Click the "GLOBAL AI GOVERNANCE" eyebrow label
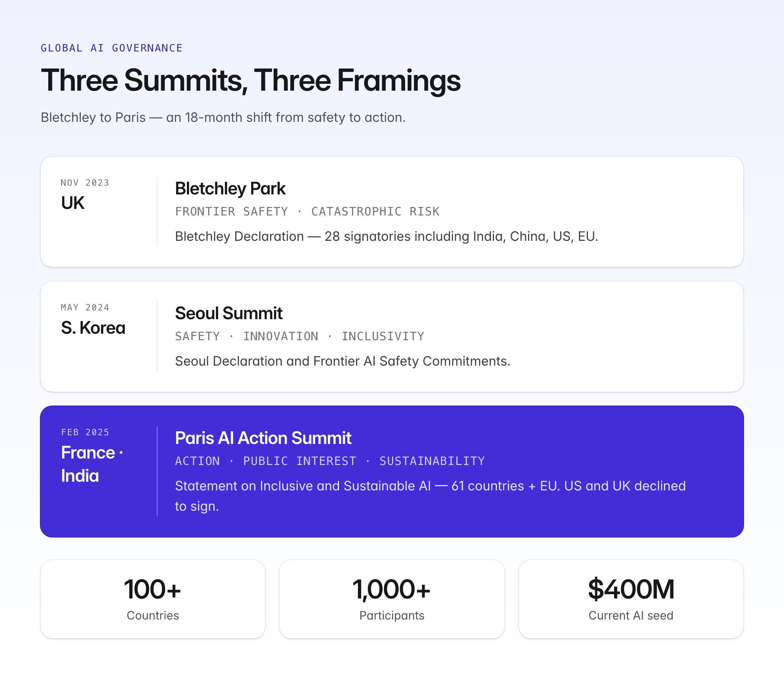Image resolution: width=784 pixels, height=679 pixels. [111, 48]
